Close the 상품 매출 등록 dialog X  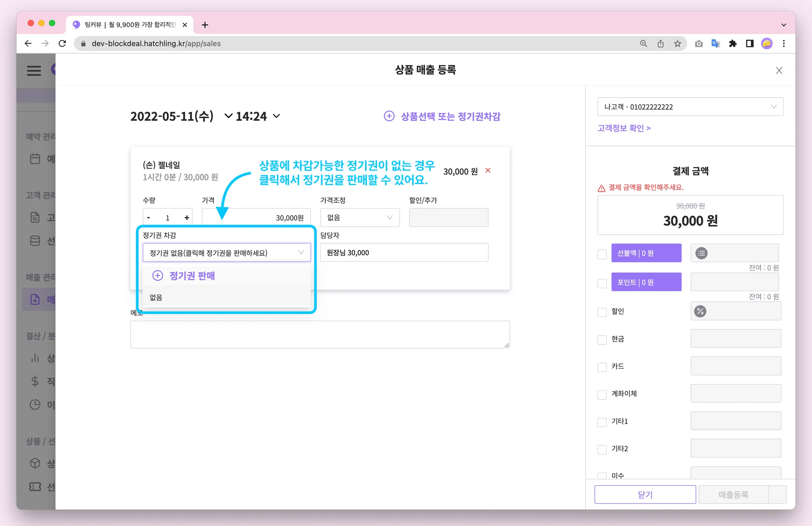[x=779, y=71]
